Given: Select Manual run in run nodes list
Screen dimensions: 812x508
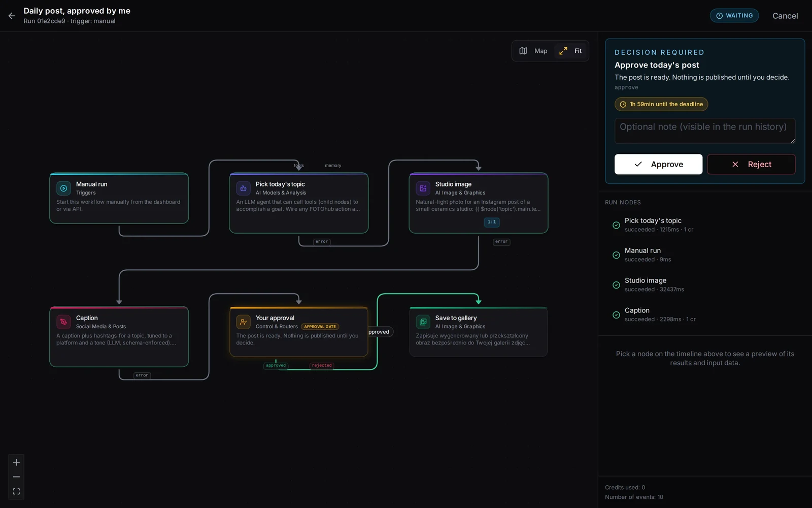Looking at the screenshot, I should tap(705, 255).
